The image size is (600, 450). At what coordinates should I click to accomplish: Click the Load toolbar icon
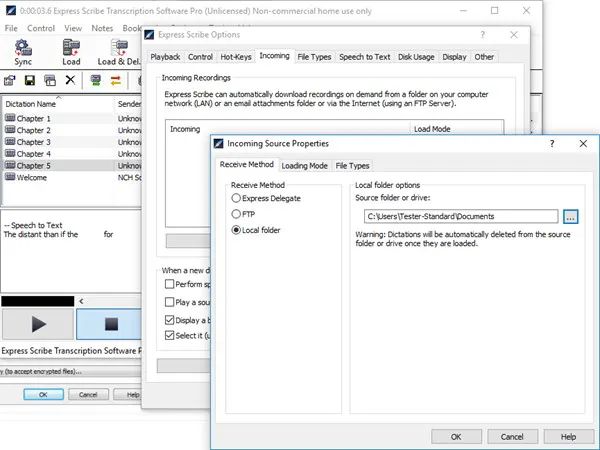[x=71, y=52]
